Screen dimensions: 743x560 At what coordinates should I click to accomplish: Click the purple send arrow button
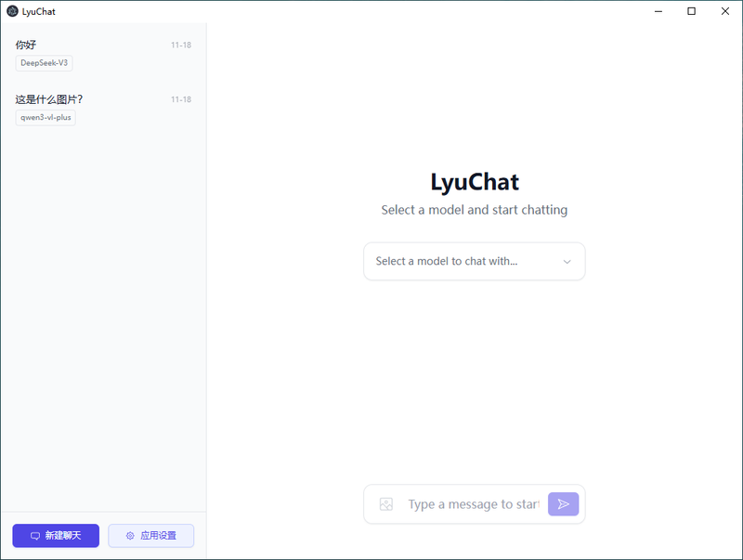point(563,504)
